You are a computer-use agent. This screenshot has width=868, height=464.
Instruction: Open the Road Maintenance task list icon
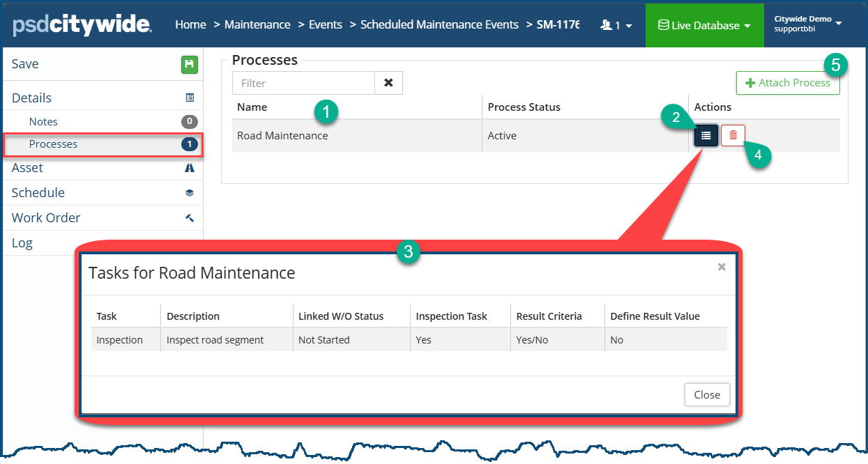(706, 135)
